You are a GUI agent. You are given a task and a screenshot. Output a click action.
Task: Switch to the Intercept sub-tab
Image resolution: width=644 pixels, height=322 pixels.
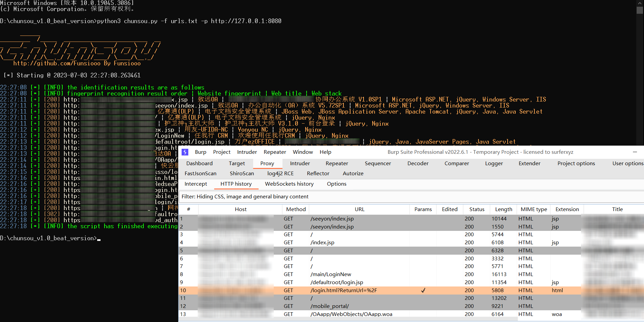(x=196, y=184)
